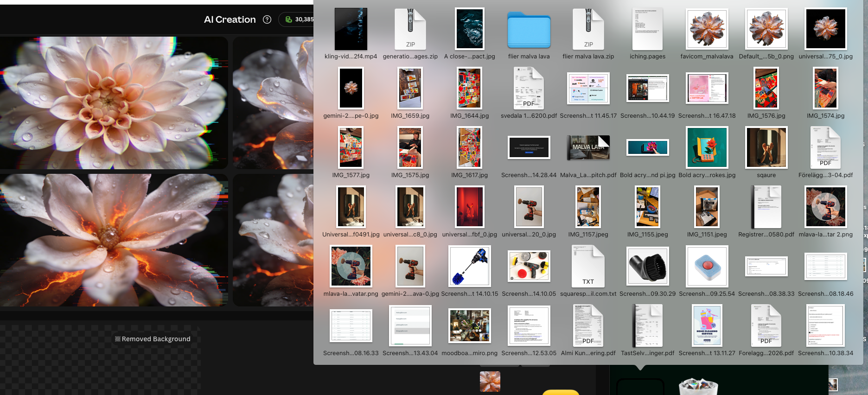Image resolution: width=868 pixels, height=395 pixels.
Task: Open squaresp...il.com.txt text file
Action: click(588, 266)
